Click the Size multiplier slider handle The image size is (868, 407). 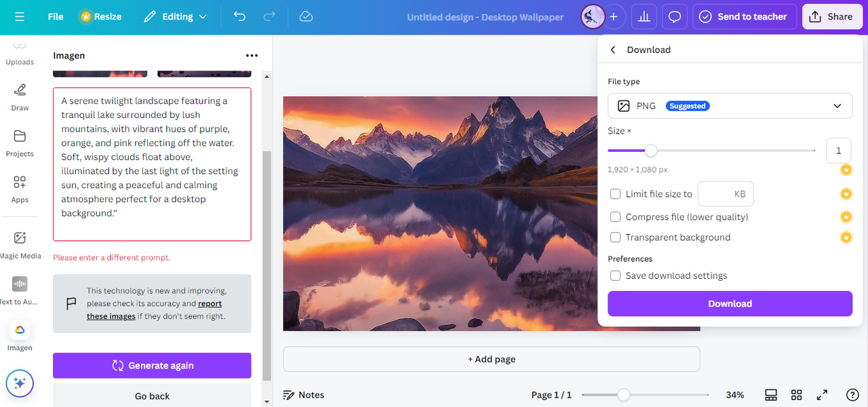click(651, 151)
